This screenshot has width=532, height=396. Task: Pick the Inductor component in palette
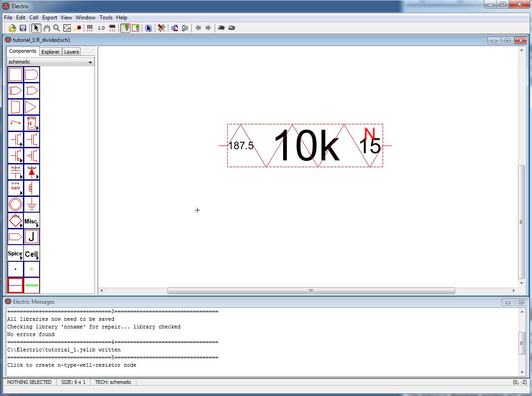coord(32,188)
